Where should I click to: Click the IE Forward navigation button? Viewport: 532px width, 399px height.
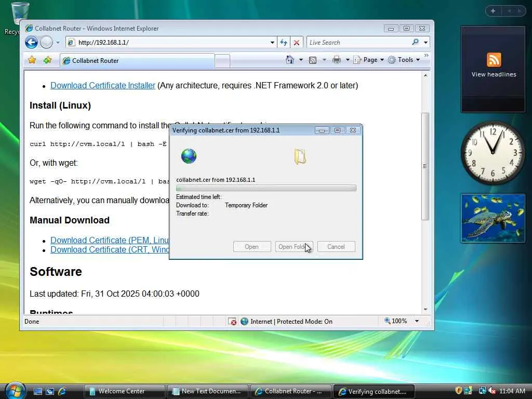tap(46, 43)
